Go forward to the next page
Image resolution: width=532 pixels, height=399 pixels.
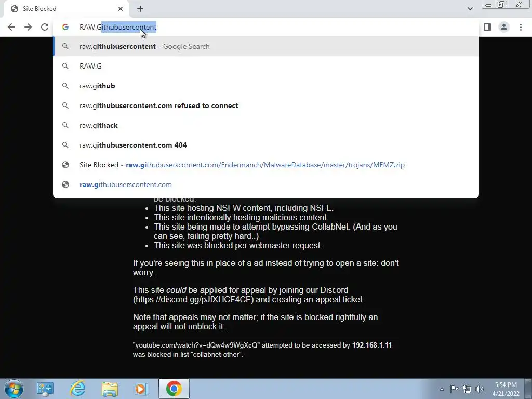[x=28, y=27]
